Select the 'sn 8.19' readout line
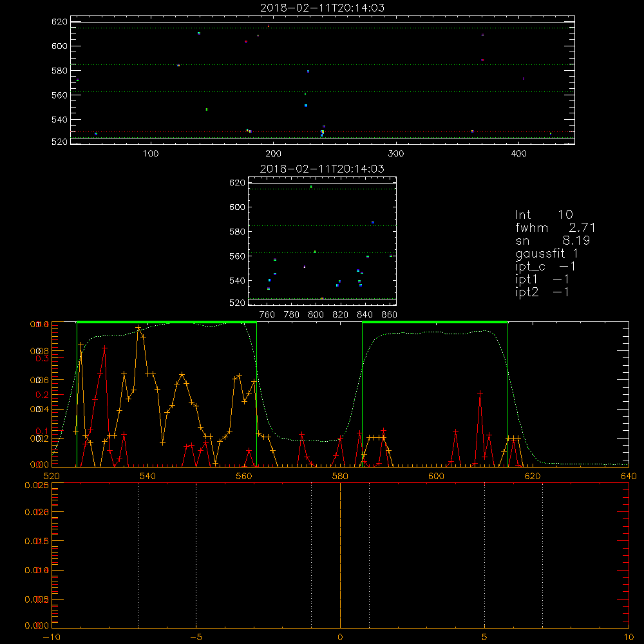Viewport: 644px width, 644px height. (553, 240)
